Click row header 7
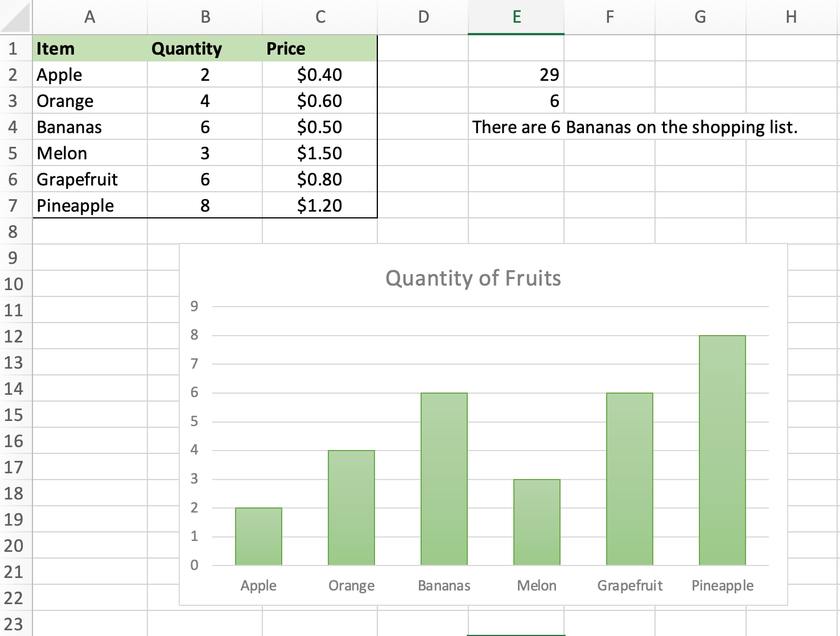840x636 pixels. point(15,205)
